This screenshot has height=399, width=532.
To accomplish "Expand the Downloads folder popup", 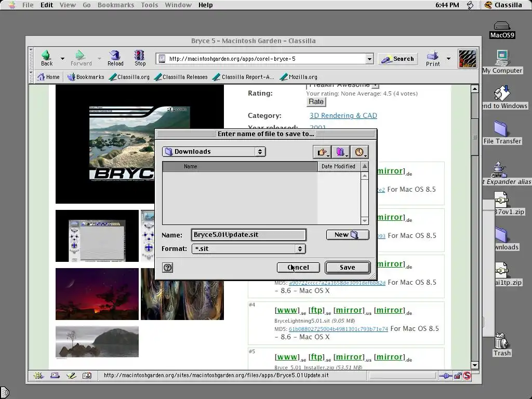I will tap(214, 152).
